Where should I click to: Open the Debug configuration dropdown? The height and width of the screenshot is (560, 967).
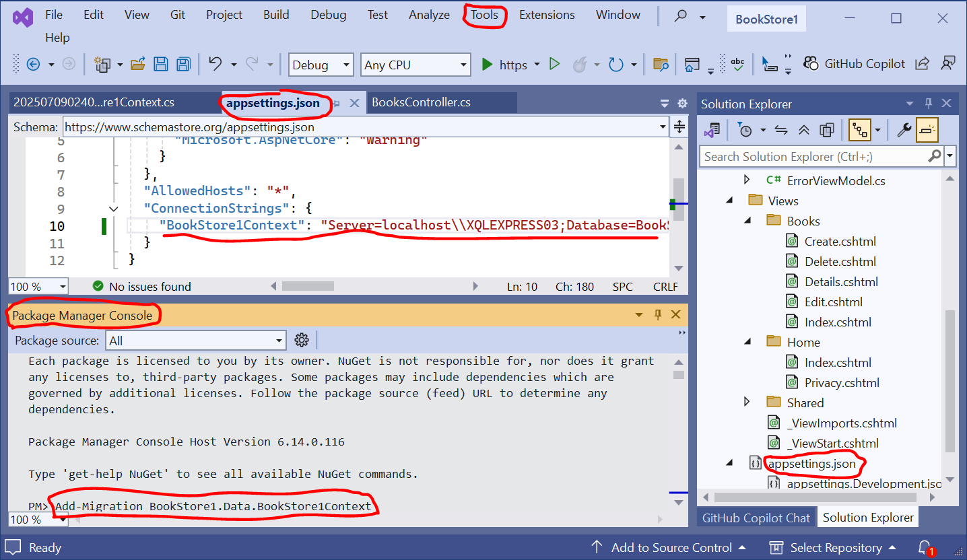[x=321, y=65]
